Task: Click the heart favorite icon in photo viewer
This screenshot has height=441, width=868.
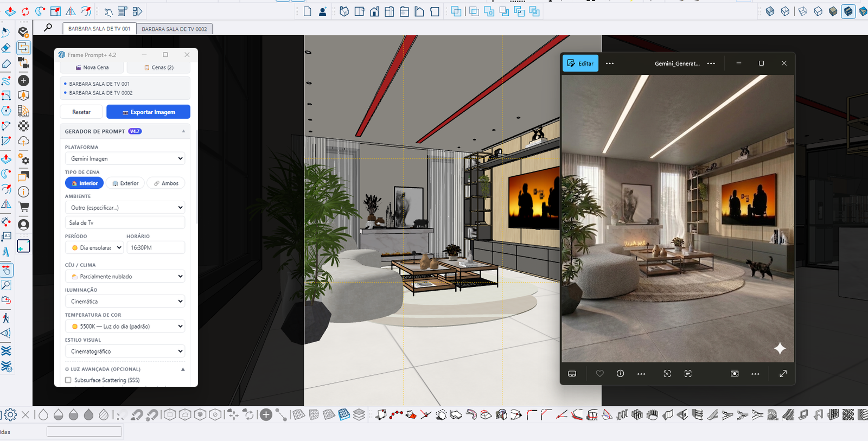Action: pos(599,374)
